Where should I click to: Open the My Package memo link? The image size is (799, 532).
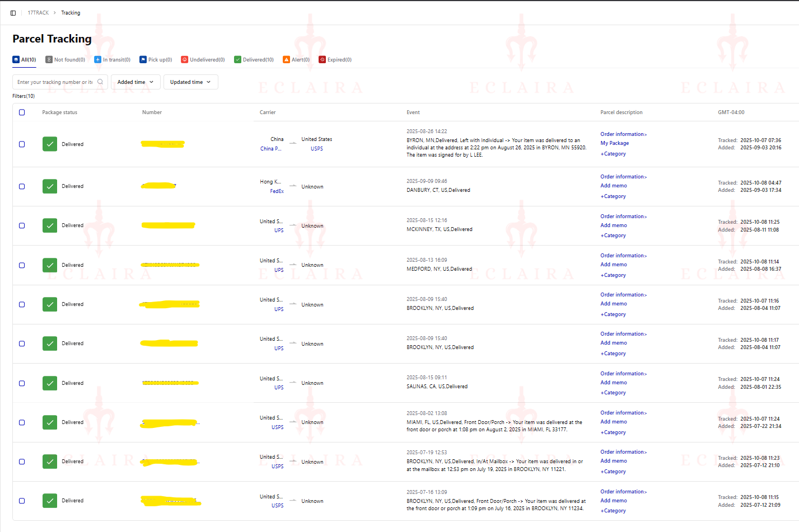[x=614, y=143]
